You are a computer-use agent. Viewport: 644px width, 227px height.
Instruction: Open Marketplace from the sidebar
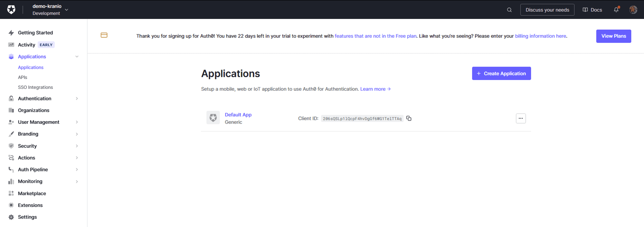32,194
